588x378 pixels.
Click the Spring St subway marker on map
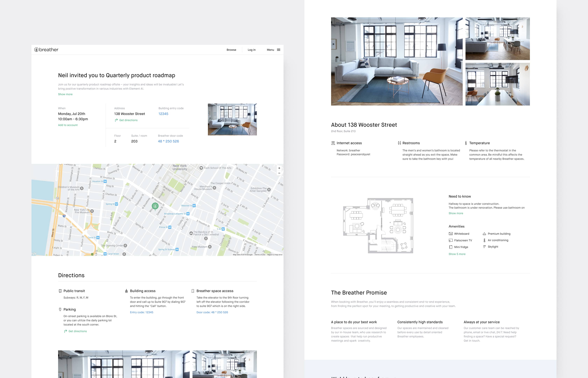click(116, 204)
